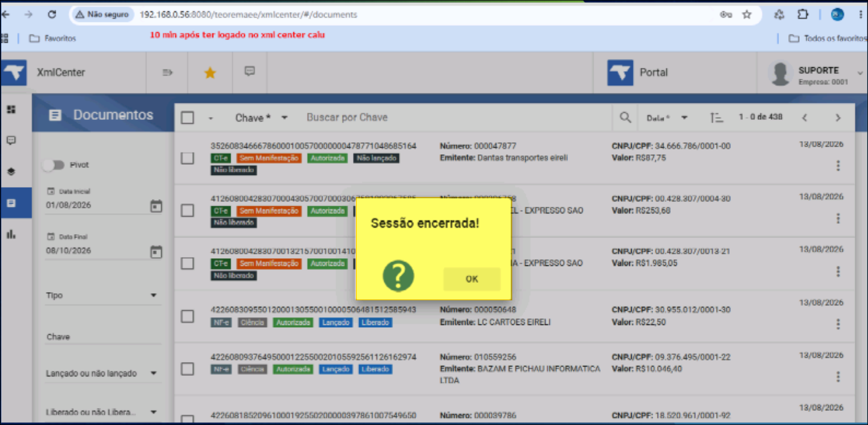Open the charts icon in left sidebar

coord(11,234)
